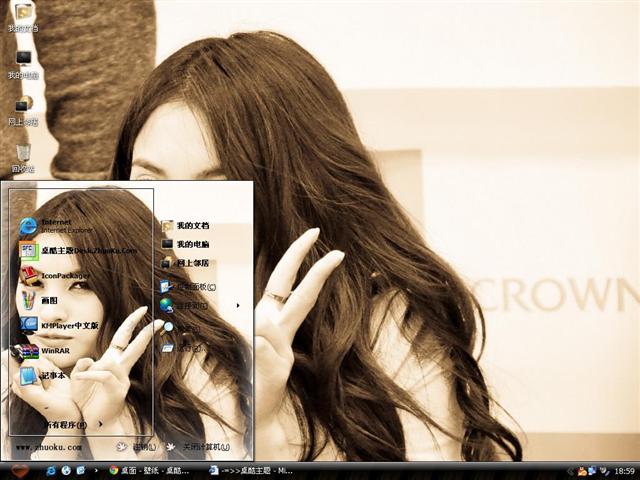Switch to 桌面 - 壁纸 Chrome taskbar window
Screen dimensions: 640x480
point(149,471)
